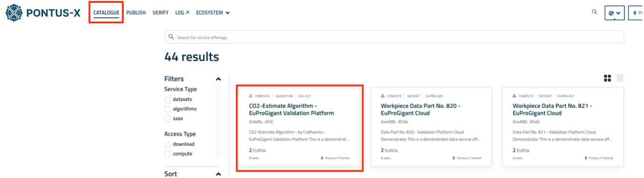Tick the datasets service type checkbox
The width and height of the screenshot is (644, 178).
(167, 100)
